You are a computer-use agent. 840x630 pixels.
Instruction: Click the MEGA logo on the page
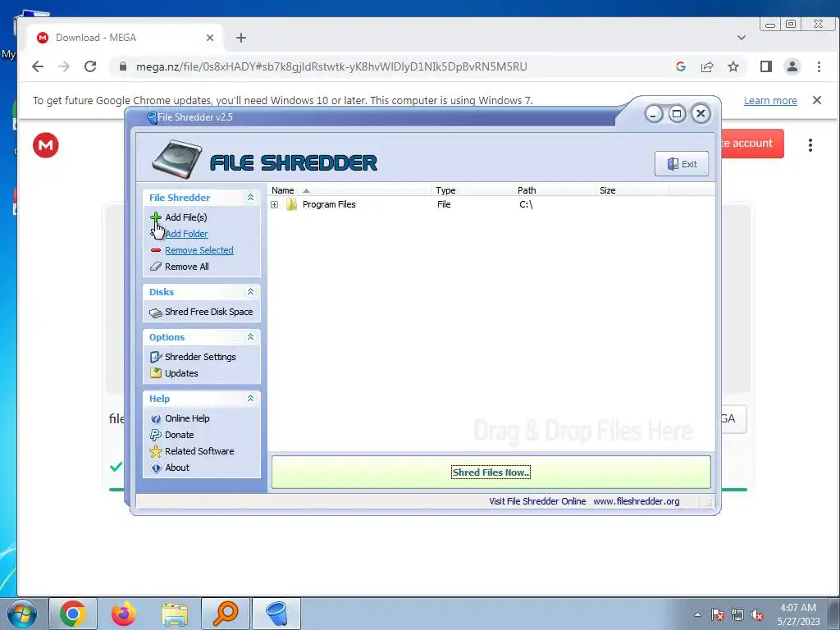tap(46, 145)
